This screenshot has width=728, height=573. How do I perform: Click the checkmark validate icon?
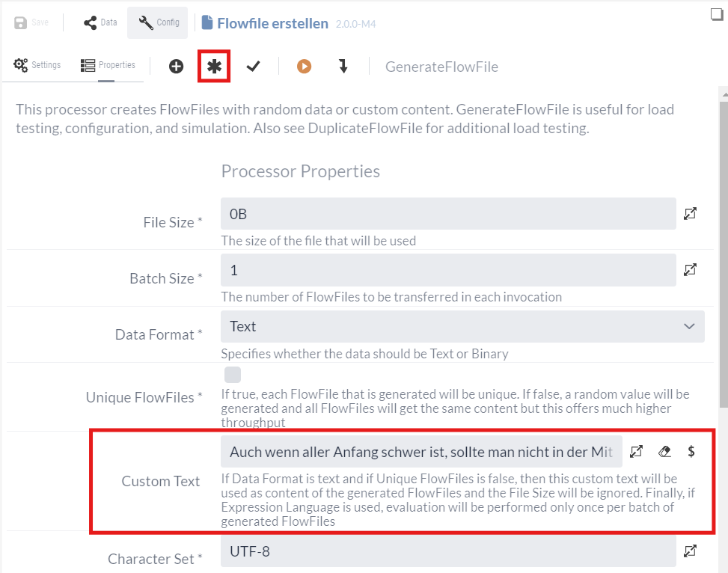254,67
